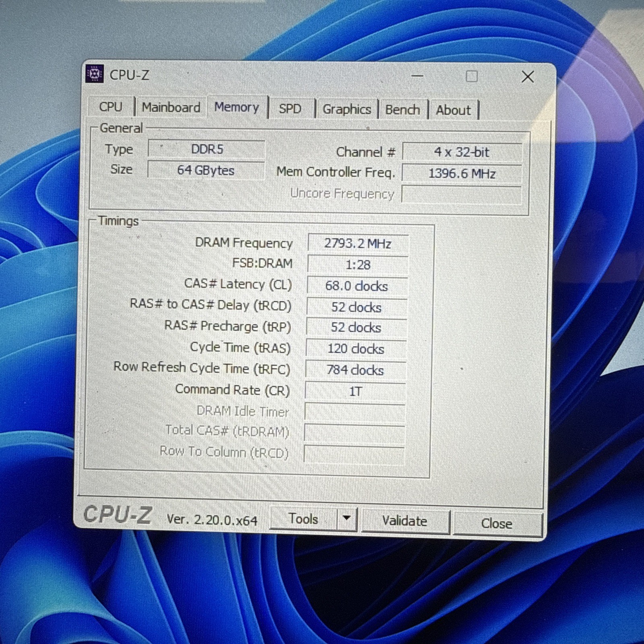
Task: Click the Validate button
Action: coord(405,521)
